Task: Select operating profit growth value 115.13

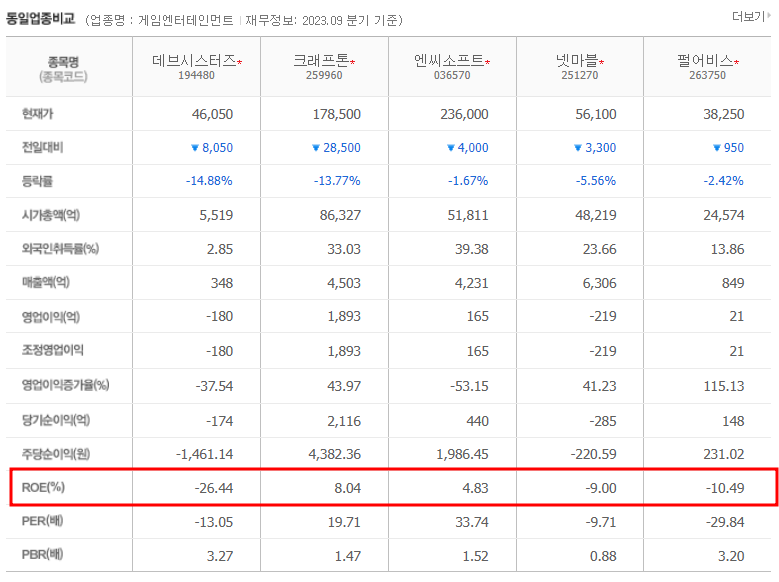Action: pos(724,386)
